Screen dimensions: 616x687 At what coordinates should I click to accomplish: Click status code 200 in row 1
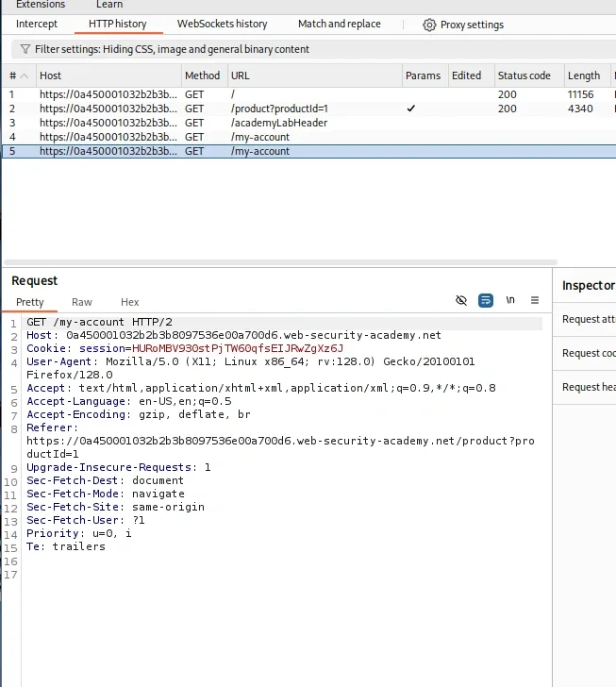[x=507, y=94]
